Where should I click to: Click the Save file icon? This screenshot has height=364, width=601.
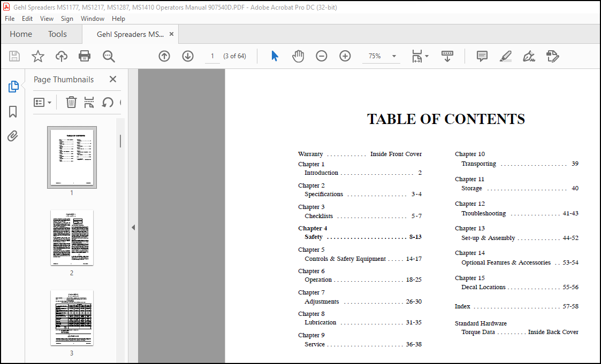point(14,56)
